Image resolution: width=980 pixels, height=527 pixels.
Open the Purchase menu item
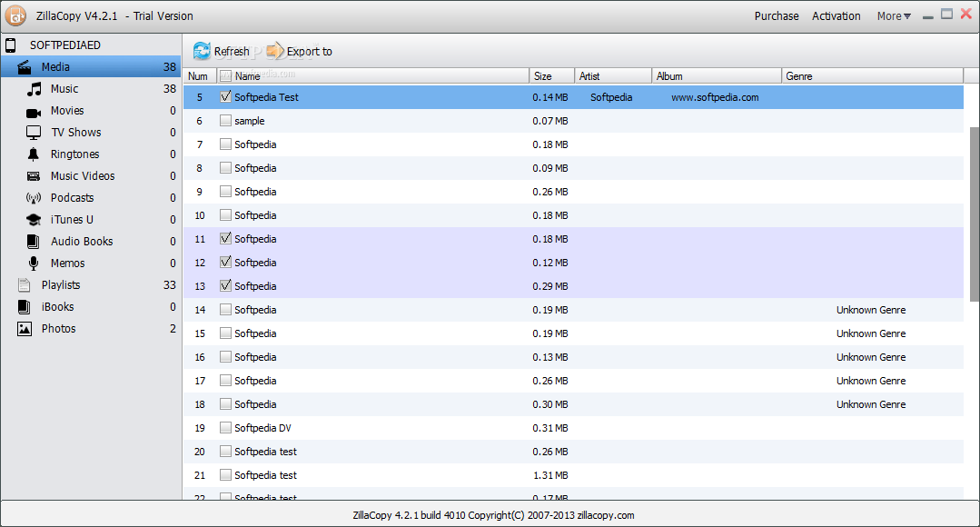point(777,15)
